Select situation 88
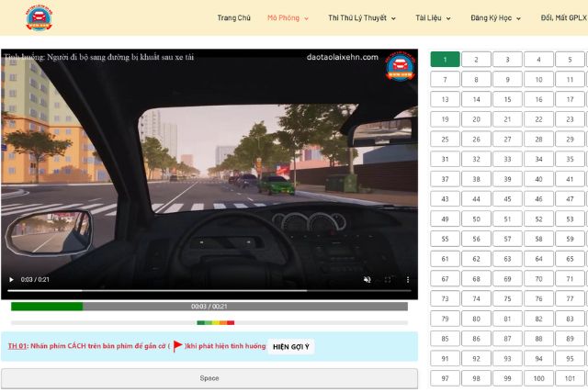 point(539,339)
